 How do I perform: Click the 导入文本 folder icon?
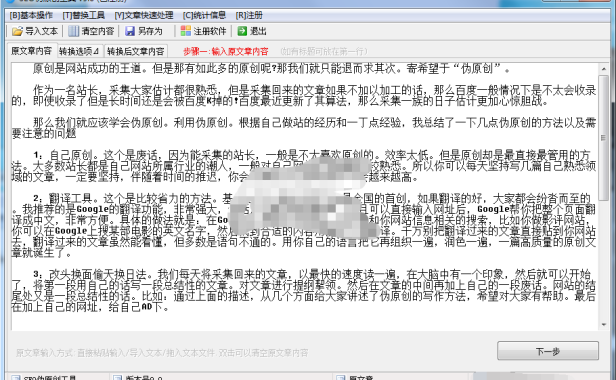point(17,31)
